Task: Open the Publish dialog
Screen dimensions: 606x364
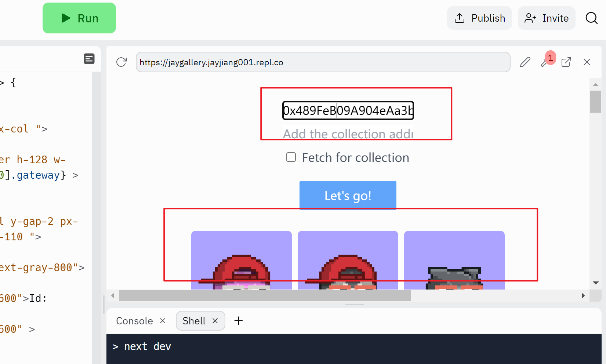Action: pos(479,18)
